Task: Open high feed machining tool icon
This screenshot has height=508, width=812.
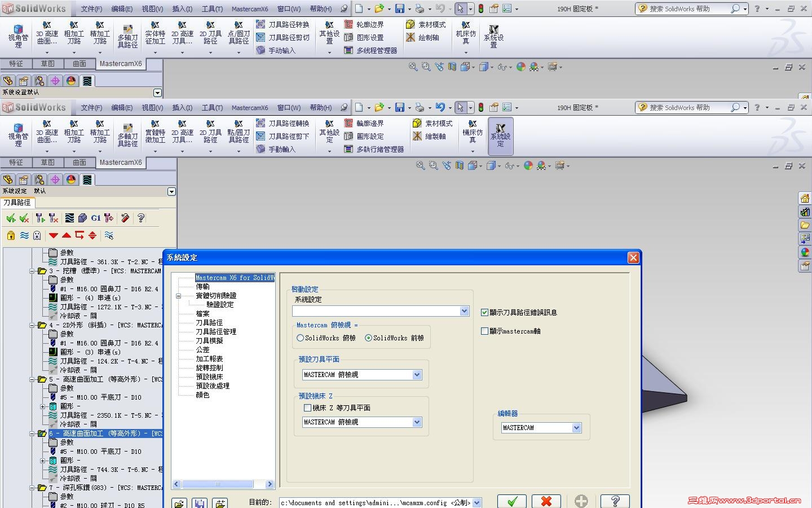Action: coord(109,218)
